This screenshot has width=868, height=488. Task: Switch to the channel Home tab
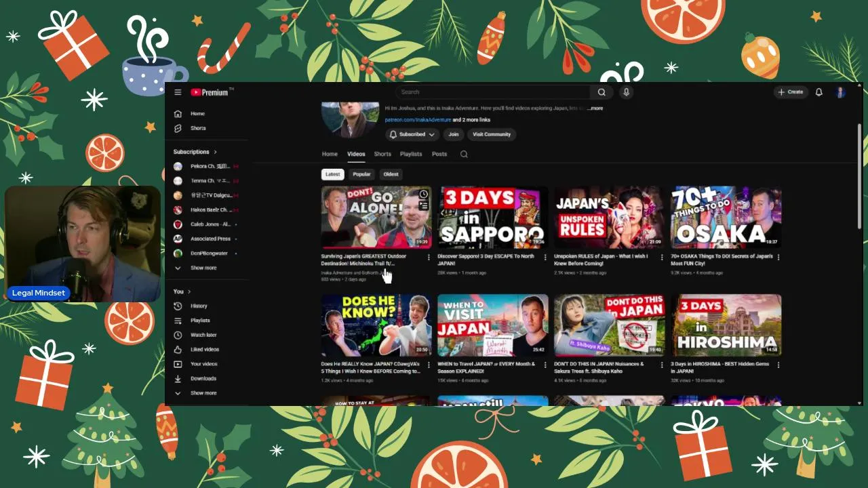(330, 154)
